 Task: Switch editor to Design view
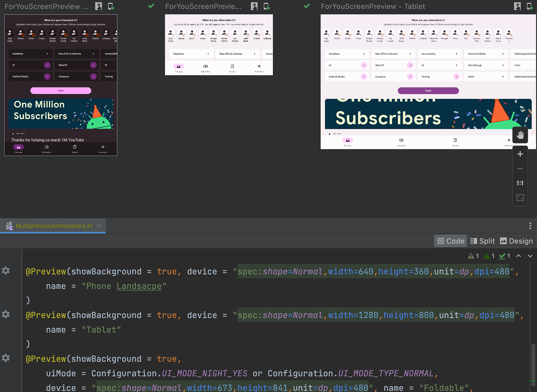pos(516,241)
